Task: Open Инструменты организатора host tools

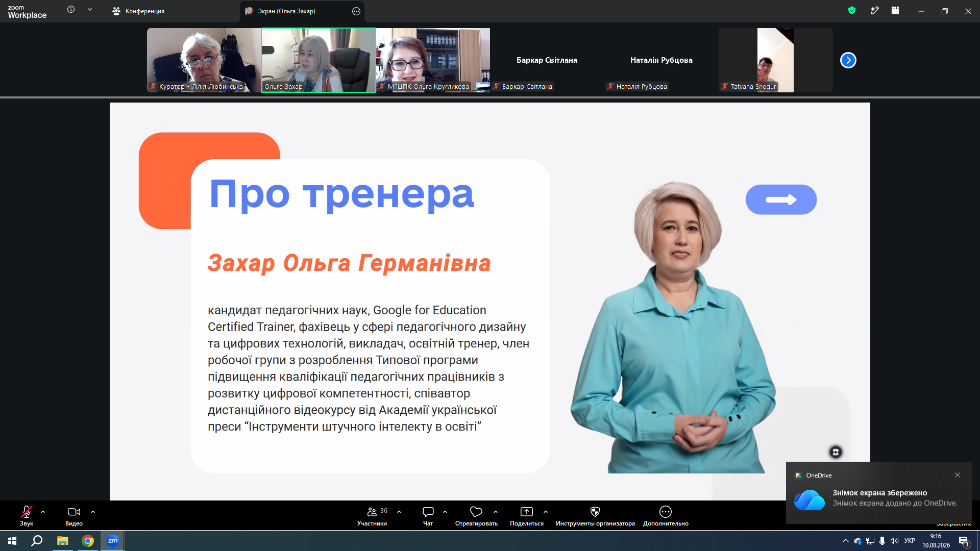Action: click(595, 515)
